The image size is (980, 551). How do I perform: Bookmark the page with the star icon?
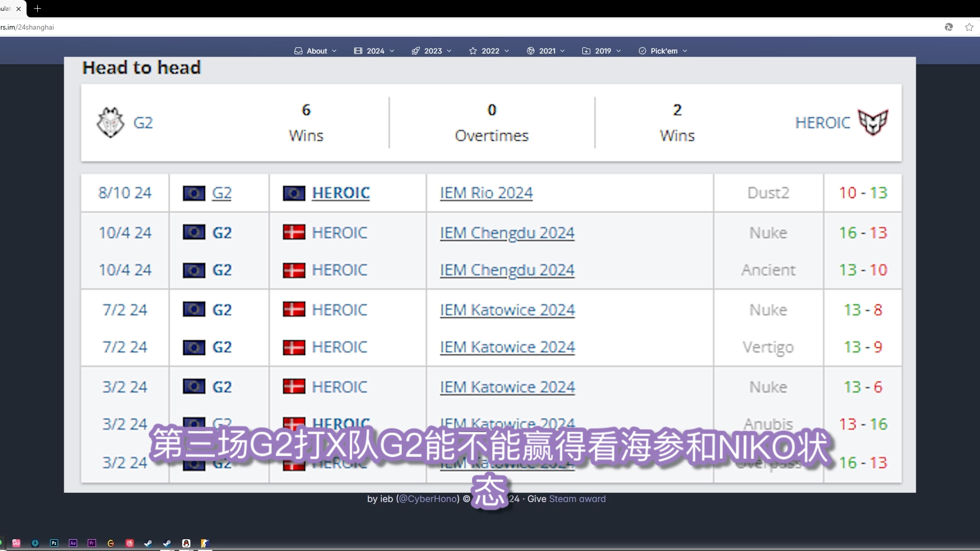(x=969, y=27)
